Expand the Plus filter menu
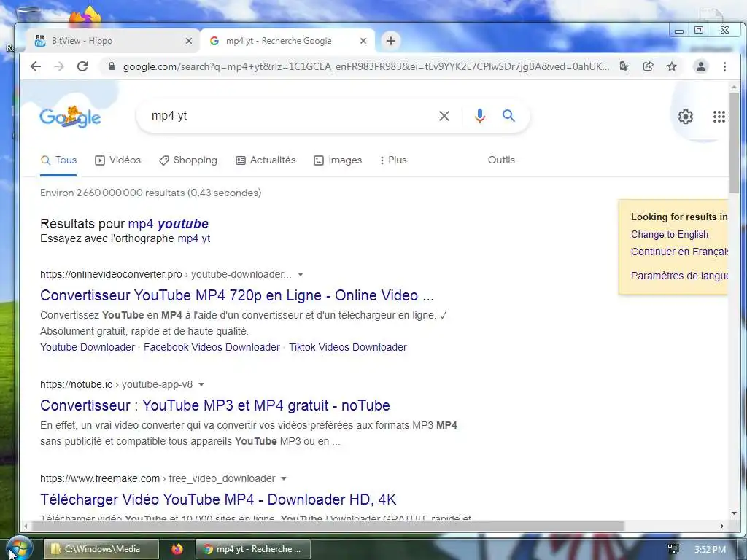The height and width of the screenshot is (560, 747). click(x=393, y=160)
